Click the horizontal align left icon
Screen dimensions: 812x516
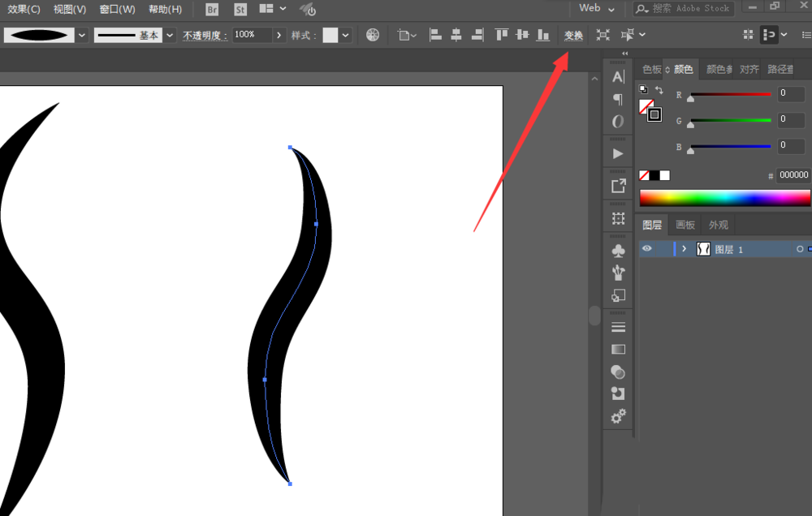435,35
